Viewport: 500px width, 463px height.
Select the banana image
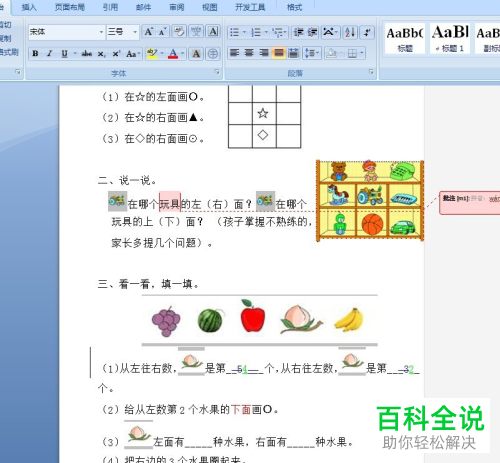(348, 320)
